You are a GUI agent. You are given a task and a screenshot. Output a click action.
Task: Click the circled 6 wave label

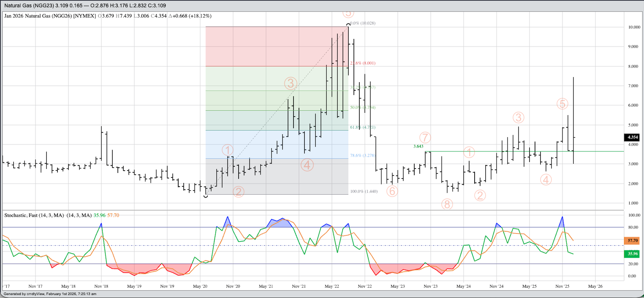pos(392,191)
